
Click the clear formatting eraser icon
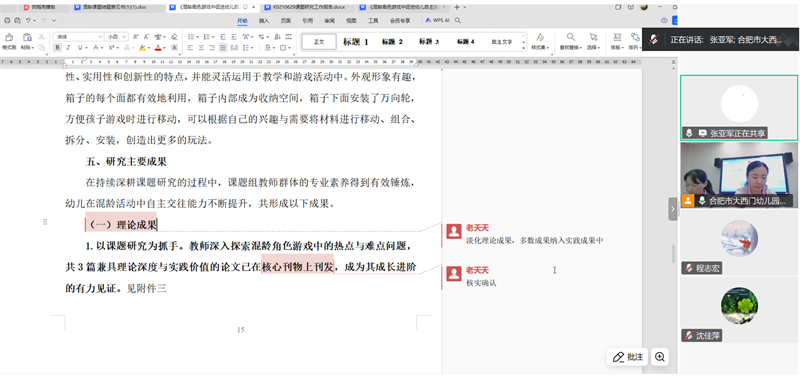(174, 37)
